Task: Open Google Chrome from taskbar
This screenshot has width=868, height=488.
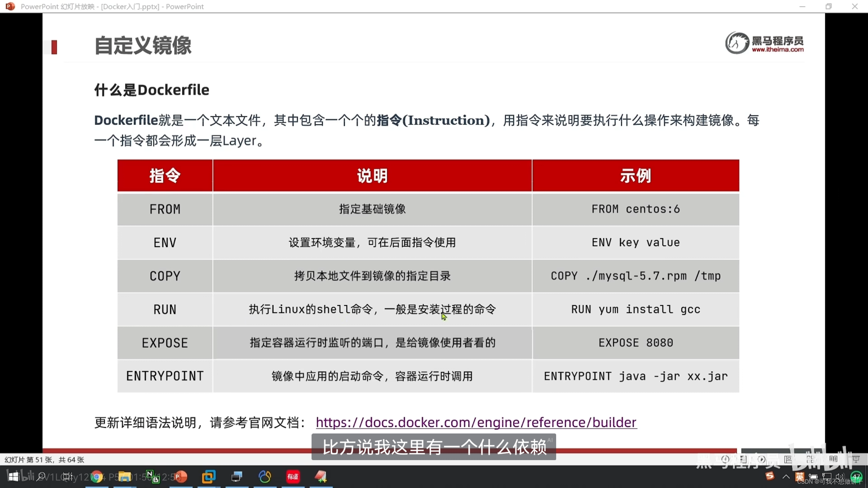Action: click(x=97, y=477)
